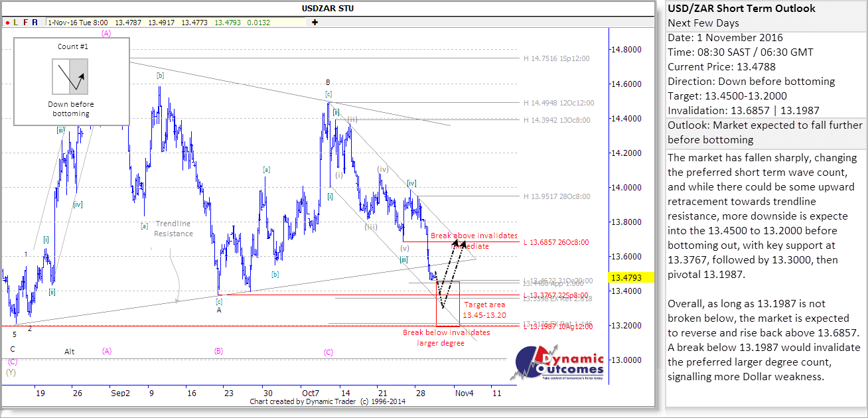Screen dimensions: 868x418
Task: Click the Count #1 down-up arrow diagram
Action: click(70, 76)
